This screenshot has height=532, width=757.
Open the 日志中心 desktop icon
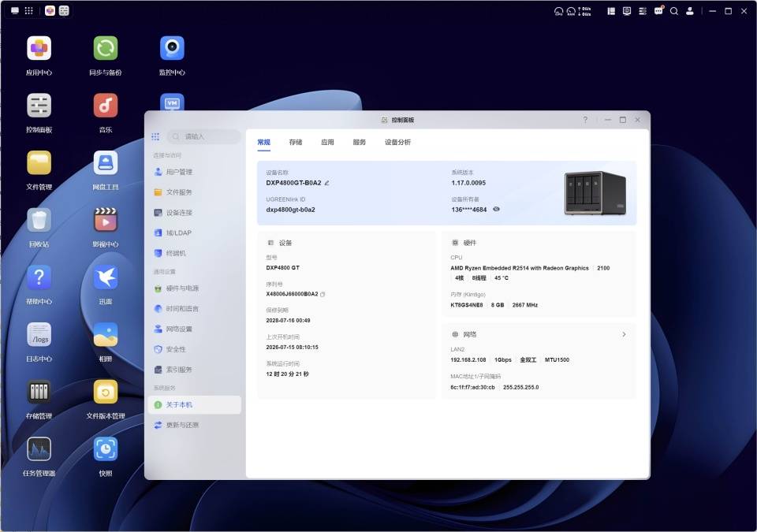[39, 334]
